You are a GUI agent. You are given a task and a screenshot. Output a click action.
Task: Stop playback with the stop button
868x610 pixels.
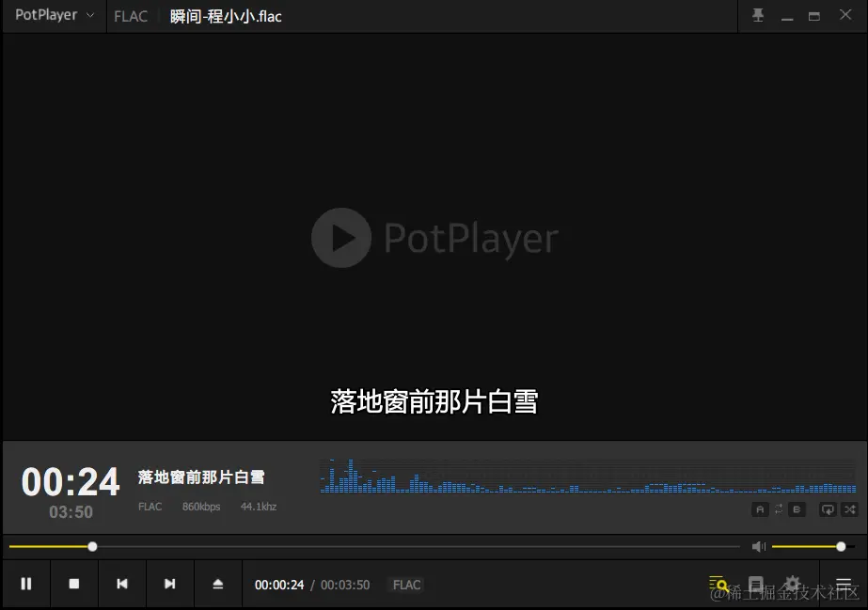pos(74,584)
